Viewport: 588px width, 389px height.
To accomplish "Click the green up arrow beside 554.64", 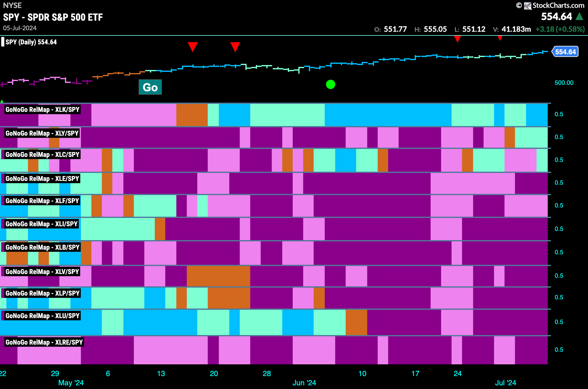I will (580, 16).
